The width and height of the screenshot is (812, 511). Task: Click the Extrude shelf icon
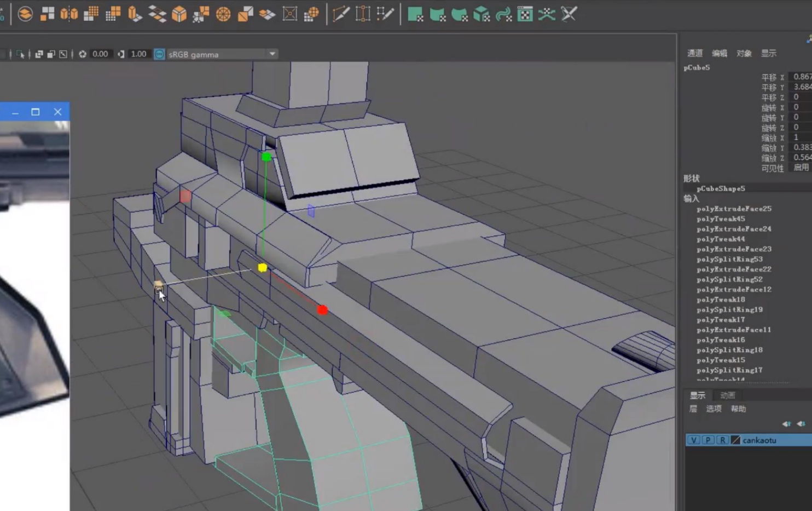(x=135, y=14)
